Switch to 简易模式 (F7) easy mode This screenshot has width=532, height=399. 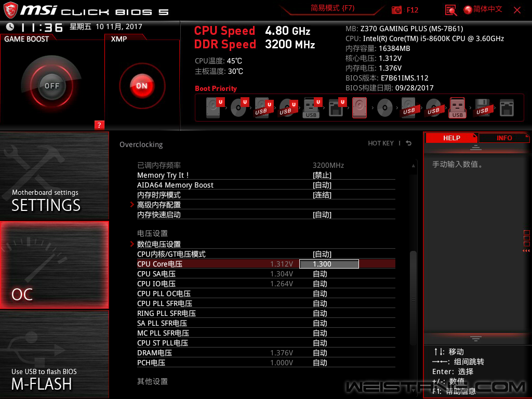[x=332, y=8]
